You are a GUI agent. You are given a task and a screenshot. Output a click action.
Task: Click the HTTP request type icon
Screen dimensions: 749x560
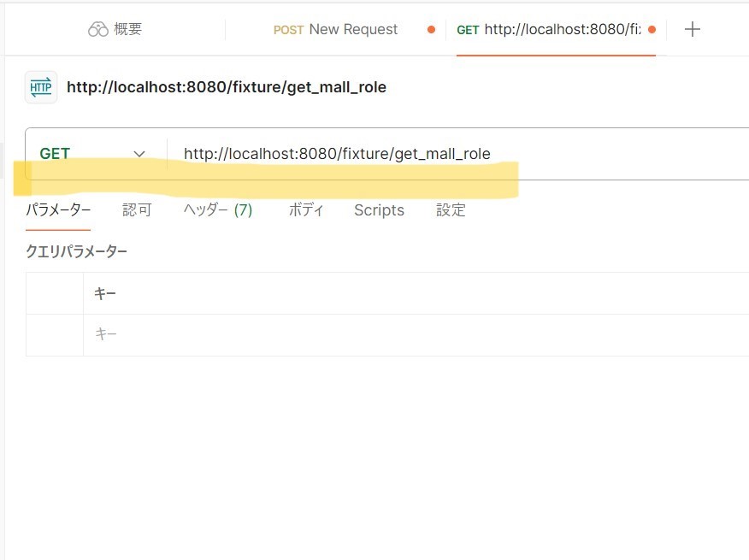pos(41,87)
